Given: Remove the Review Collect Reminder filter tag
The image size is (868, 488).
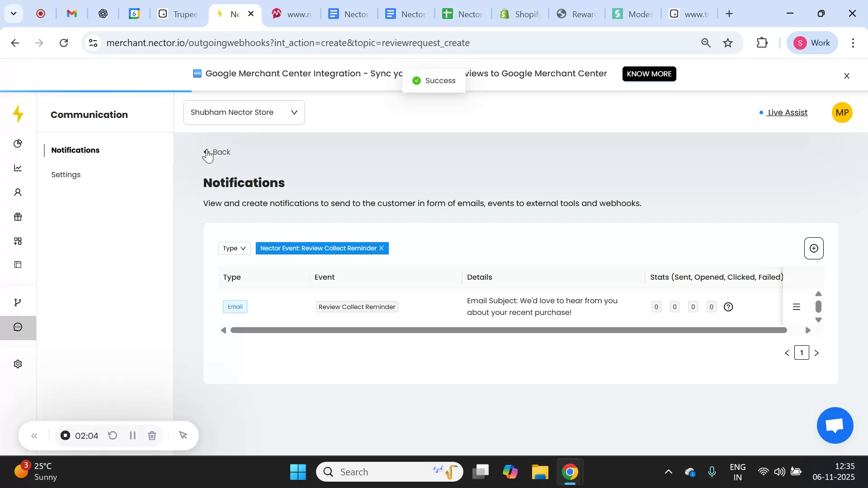Looking at the screenshot, I should 381,248.
